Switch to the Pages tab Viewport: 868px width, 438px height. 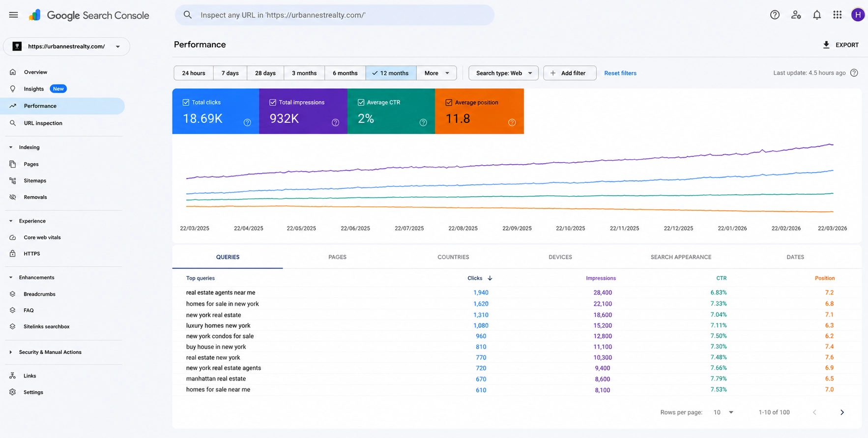tap(337, 257)
